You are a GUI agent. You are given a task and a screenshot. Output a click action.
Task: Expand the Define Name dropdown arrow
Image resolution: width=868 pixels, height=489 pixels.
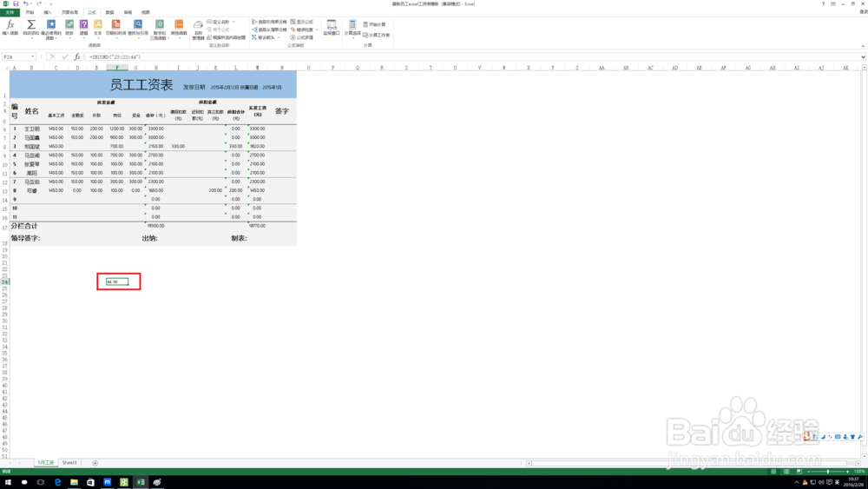click(233, 23)
